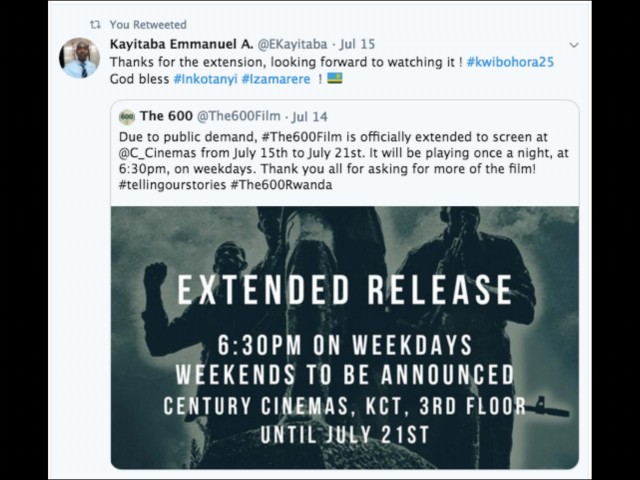Click the Jul 14 quoted tweet date
This screenshot has width=640, height=480.
click(x=310, y=117)
